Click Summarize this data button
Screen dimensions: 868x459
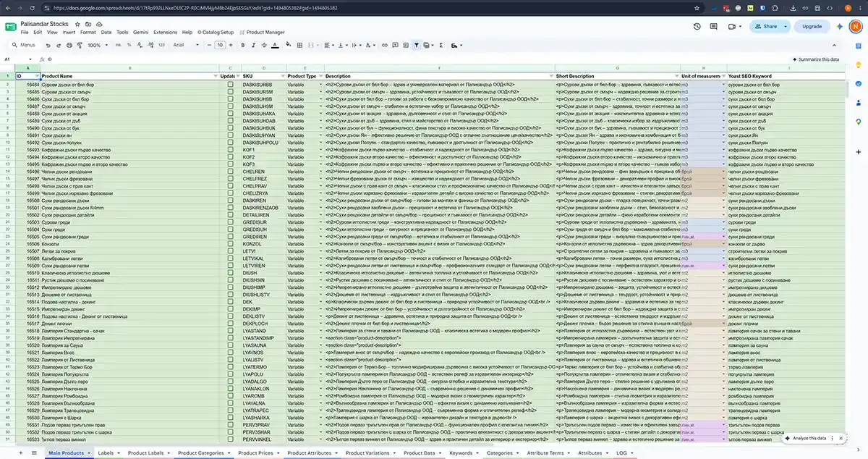[815, 59]
